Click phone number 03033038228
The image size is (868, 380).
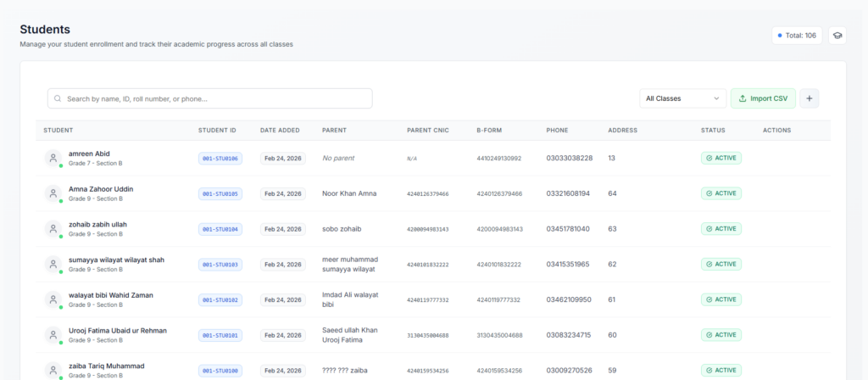pyautogui.click(x=570, y=158)
